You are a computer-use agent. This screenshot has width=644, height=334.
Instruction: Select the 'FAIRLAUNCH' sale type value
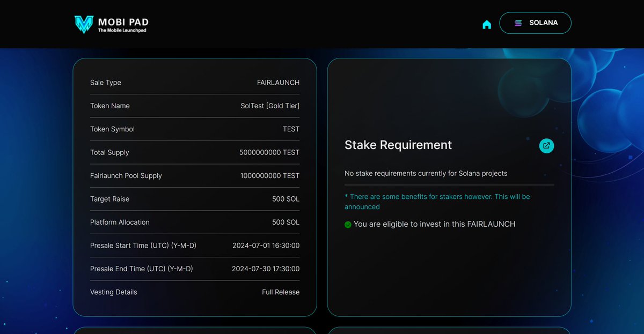point(278,83)
